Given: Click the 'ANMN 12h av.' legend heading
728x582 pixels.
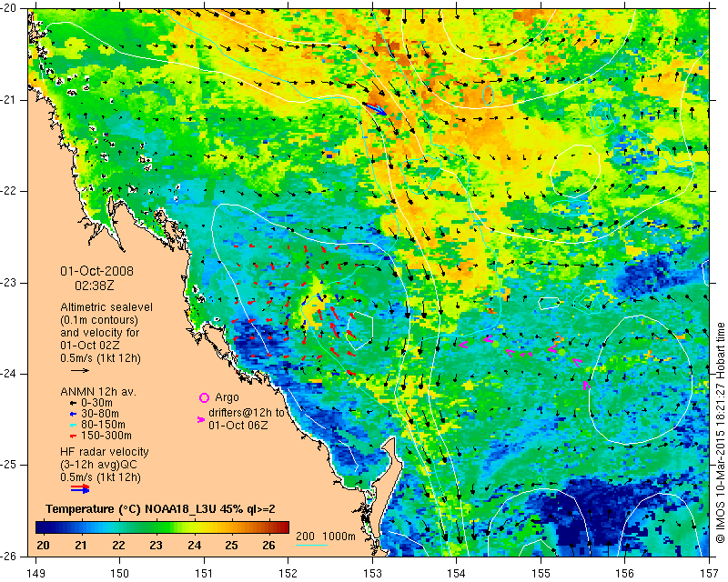Looking at the screenshot, I should click(x=98, y=392).
